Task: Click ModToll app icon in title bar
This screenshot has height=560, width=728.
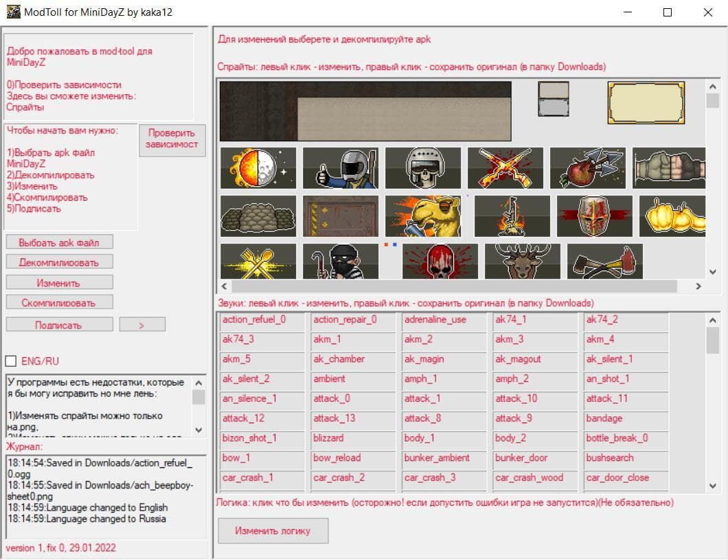Action: pos(13,12)
